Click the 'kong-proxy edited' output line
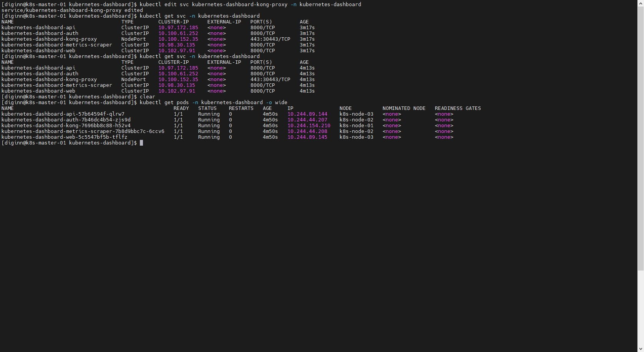 [x=72, y=10]
